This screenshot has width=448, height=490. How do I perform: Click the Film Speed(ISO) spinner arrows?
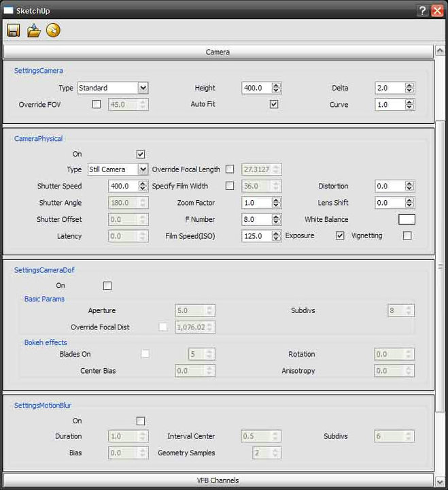click(276, 236)
